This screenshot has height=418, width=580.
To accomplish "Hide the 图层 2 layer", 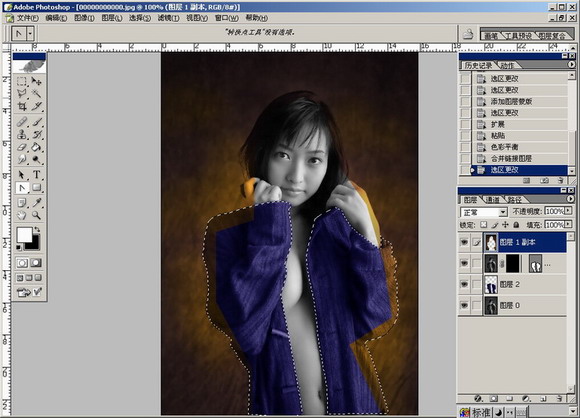I will coord(464,284).
